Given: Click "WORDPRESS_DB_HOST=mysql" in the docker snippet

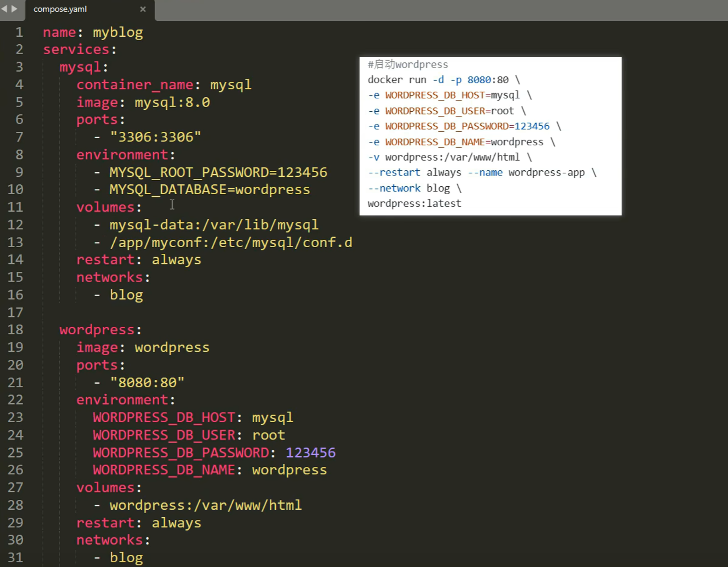Looking at the screenshot, I should [x=452, y=95].
